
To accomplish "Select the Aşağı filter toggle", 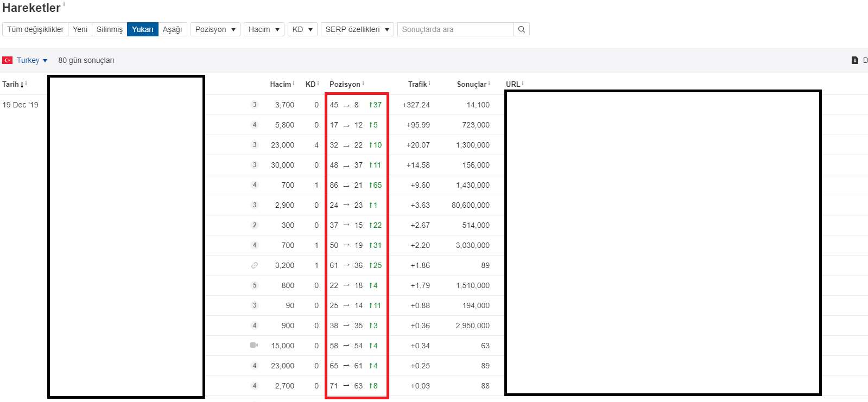I will [173, 29].
